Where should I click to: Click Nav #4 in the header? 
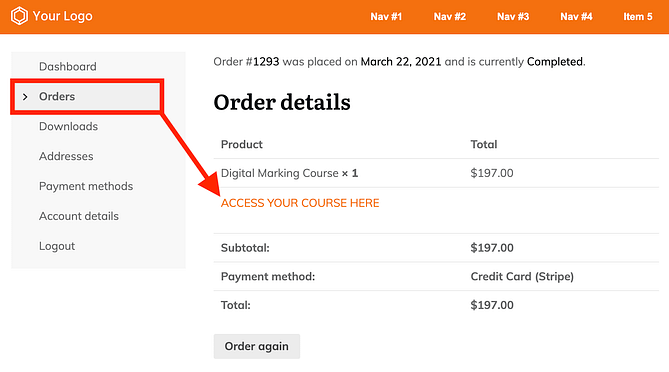pos(576,17)
